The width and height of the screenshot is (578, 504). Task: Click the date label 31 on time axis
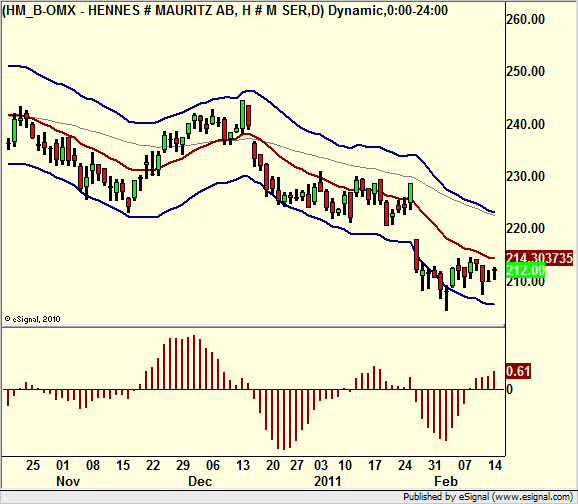click(435, 465)
